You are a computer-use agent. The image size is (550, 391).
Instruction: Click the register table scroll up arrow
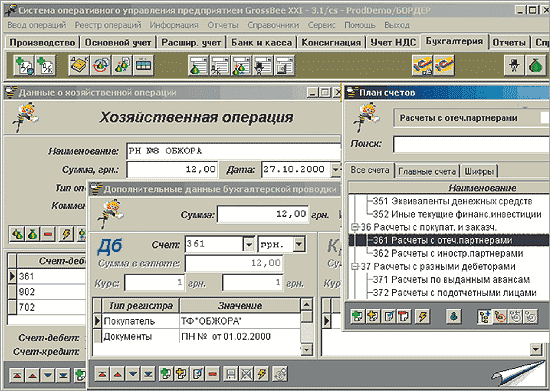(307, 304)
